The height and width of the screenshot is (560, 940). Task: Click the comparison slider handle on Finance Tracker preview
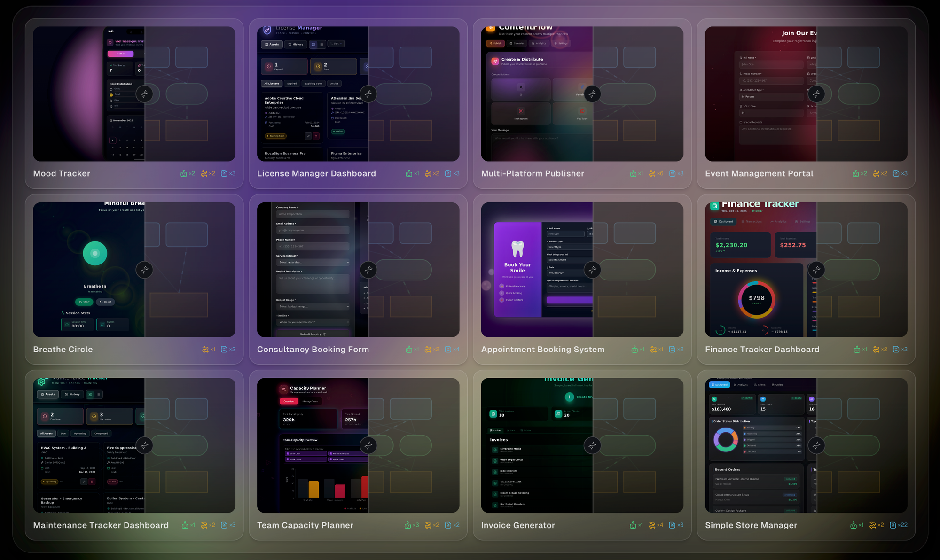[816, 270]
